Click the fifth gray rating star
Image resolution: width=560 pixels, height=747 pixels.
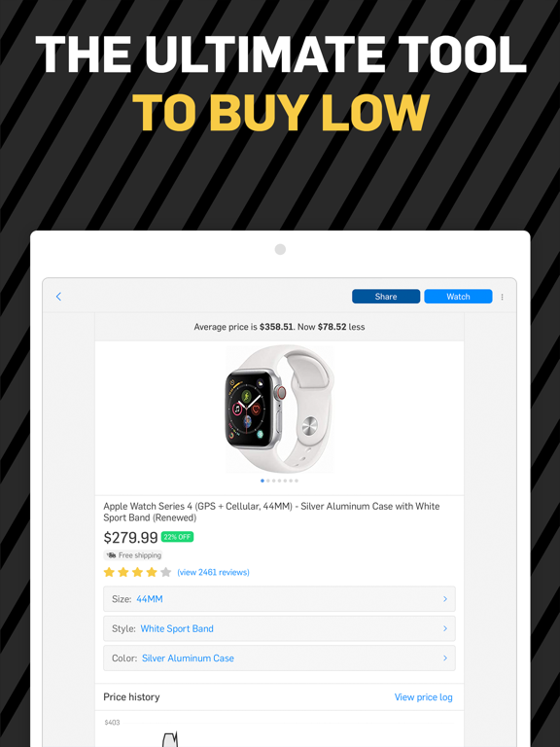(x=165, y=572)
